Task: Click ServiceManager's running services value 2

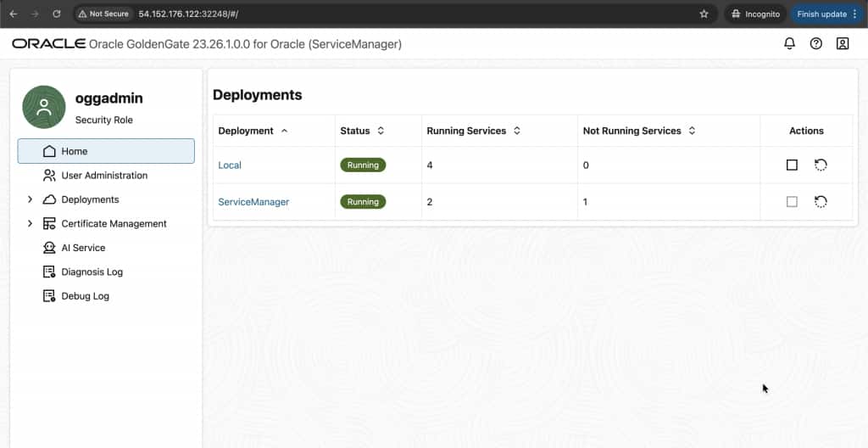Action: [430, 202]
